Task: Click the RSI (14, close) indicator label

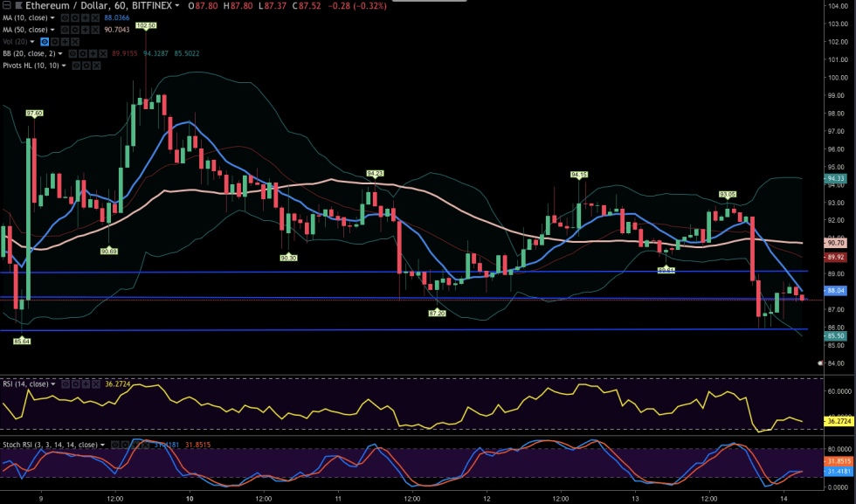Action: tap(25, 383)
